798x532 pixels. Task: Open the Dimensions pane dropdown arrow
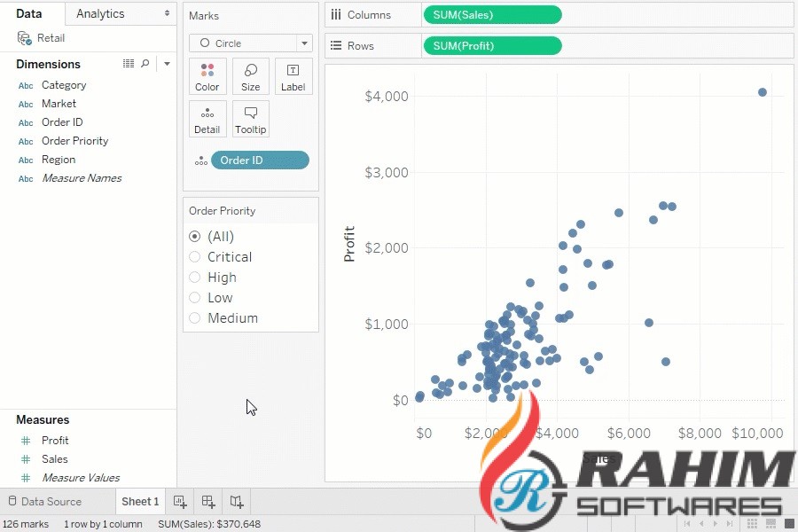point(167,64)
